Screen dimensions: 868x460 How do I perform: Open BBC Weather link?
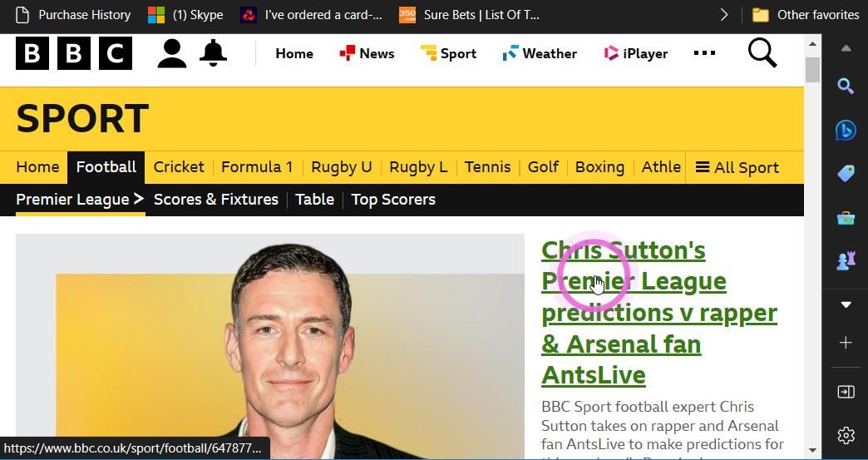540,54
